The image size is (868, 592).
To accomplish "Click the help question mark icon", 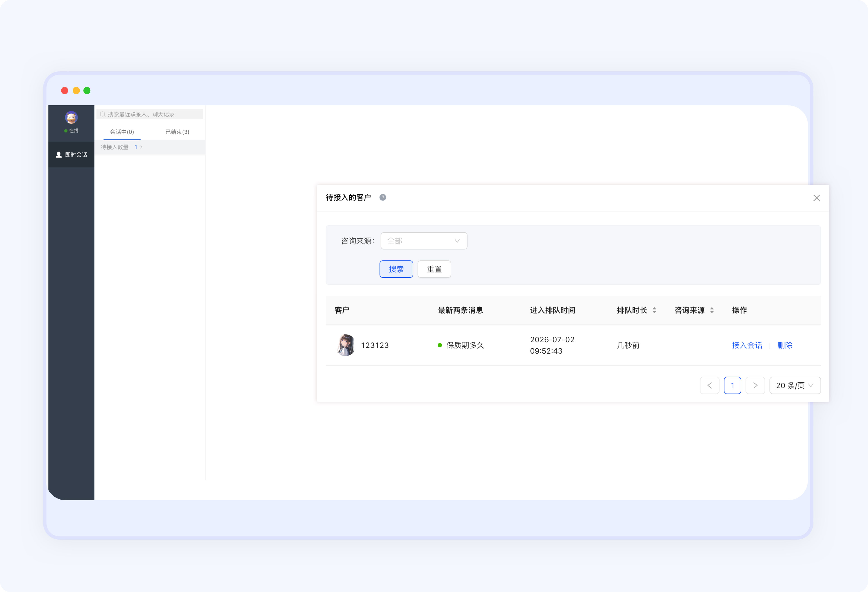I will (x=383, y=197).
